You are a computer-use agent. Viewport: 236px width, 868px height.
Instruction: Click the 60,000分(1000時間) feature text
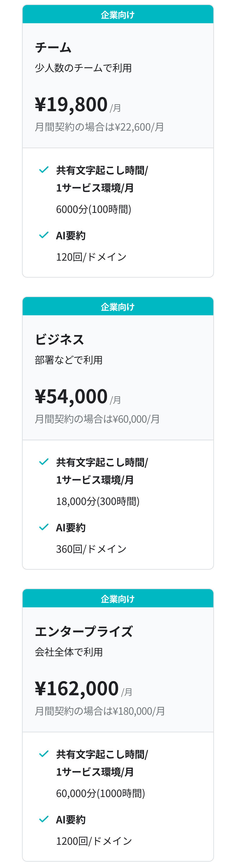(100, 793)
